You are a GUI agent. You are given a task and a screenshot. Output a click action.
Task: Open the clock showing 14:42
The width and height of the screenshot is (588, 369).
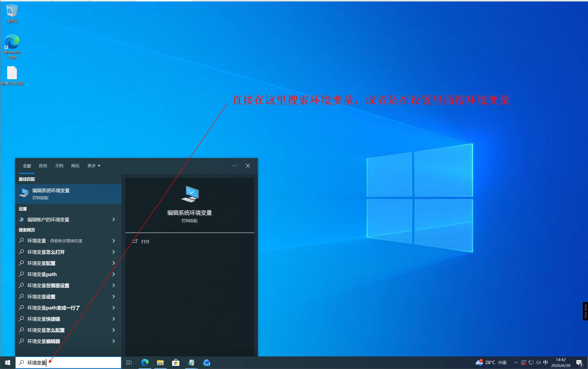coord(561,362)
